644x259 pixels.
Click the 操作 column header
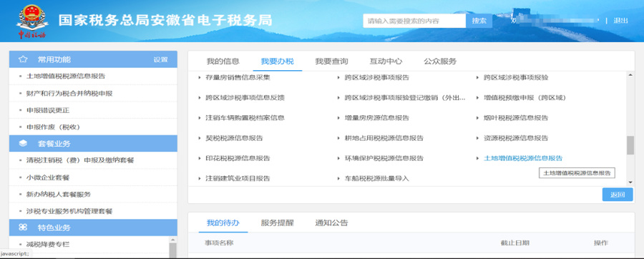(601, 243)
